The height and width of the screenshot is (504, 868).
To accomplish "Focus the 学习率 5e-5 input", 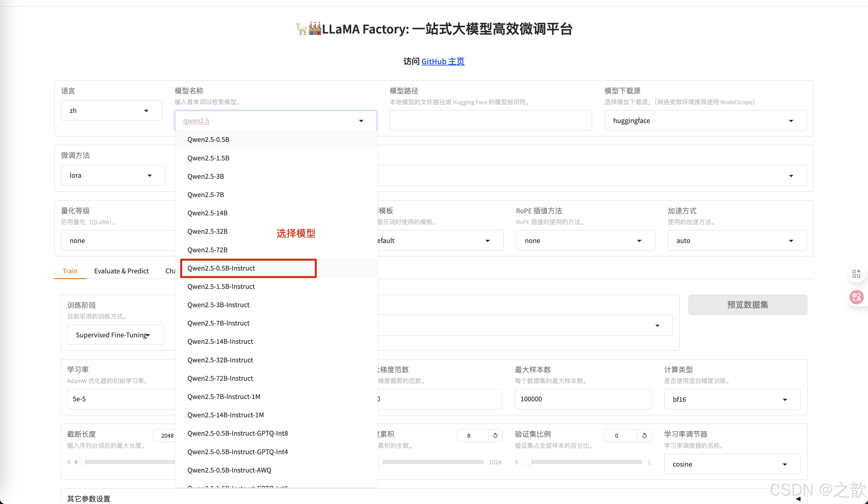I will pos(121,399).
